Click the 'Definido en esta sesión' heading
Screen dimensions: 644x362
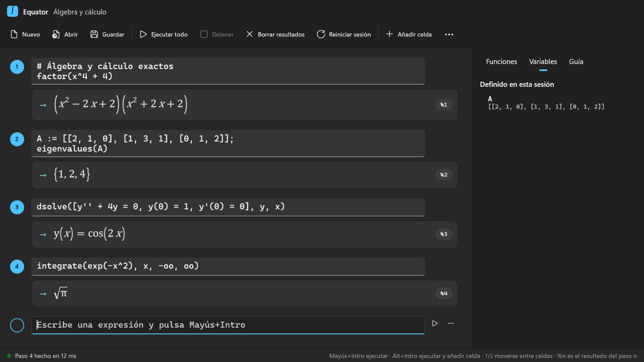point(517,84)
